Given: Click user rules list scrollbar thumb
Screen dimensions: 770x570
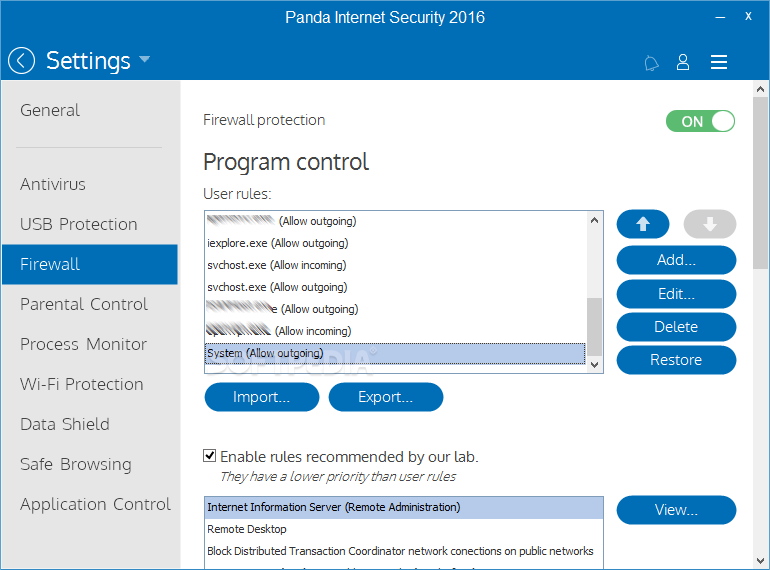Looking at the screenshot, I should (594, 326).
